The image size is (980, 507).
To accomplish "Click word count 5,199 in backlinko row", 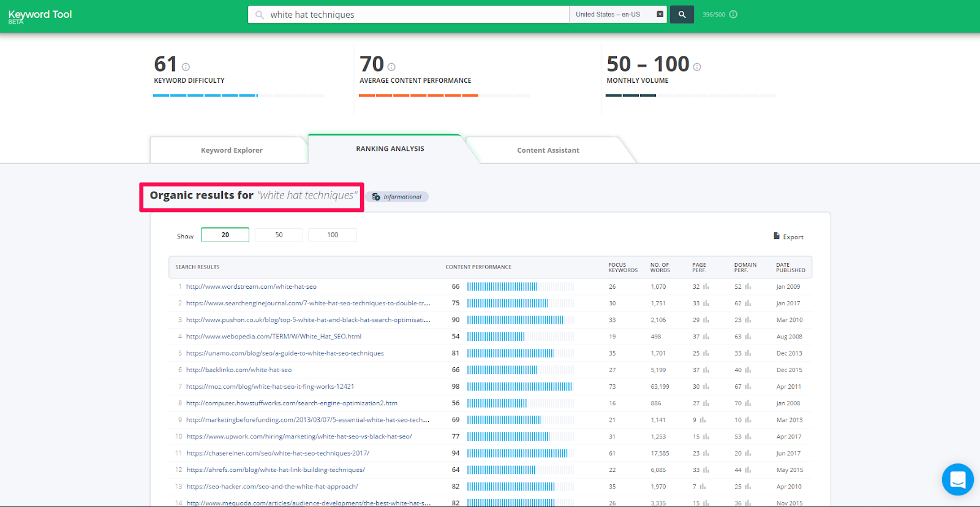I will coord(658,370).
